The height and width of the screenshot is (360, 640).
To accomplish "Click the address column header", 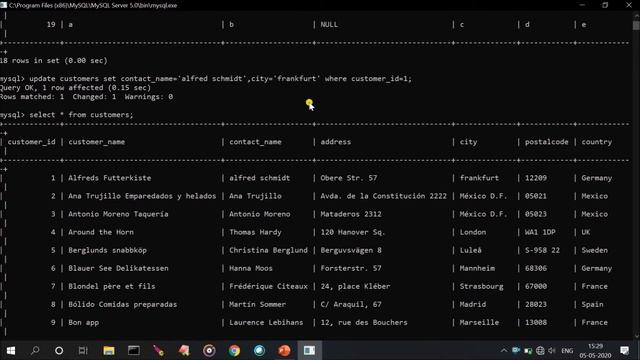I will 336,142.
